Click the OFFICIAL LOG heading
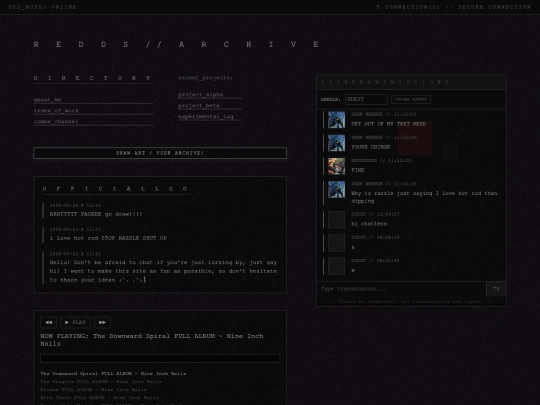Image resolution: width=540 pixels, height=405 pixels. coord(115,189)
